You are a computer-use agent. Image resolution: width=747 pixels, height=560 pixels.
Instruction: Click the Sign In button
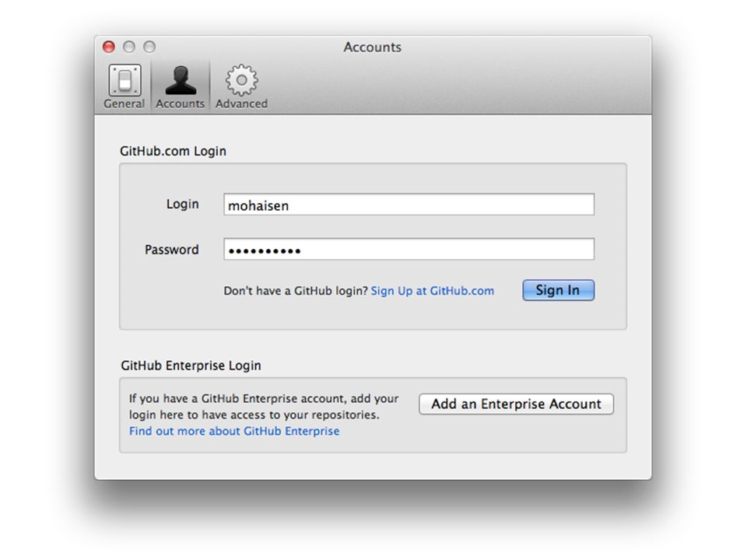point(559,290)
